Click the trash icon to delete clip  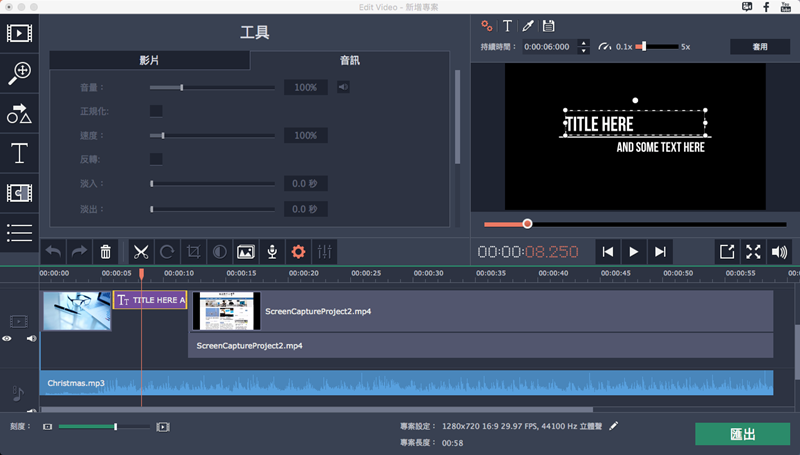coord(106,252)
